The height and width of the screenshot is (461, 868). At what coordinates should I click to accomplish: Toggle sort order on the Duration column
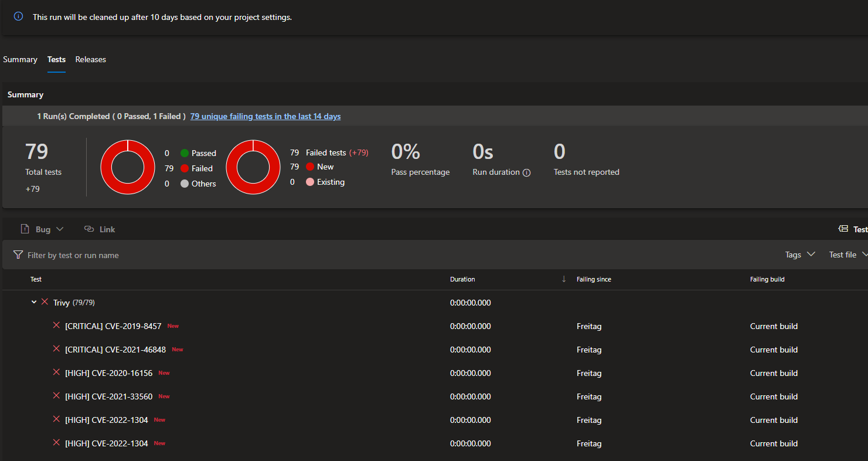click(462, 279)
